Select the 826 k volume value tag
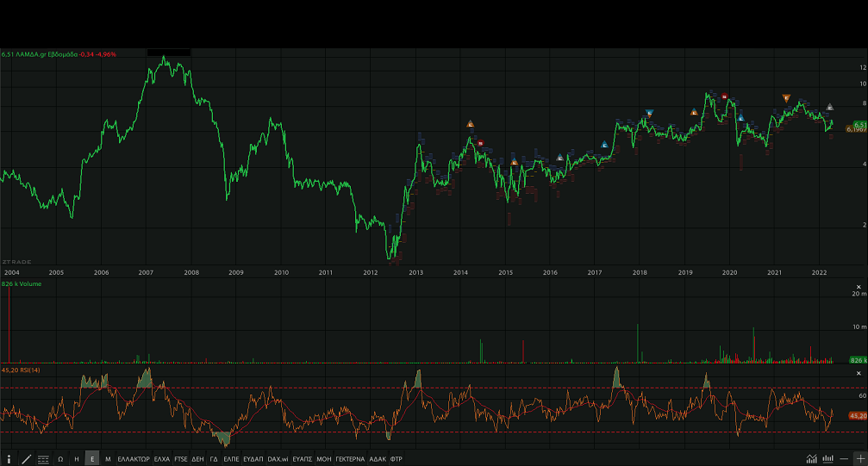 [x=859, y=360]
